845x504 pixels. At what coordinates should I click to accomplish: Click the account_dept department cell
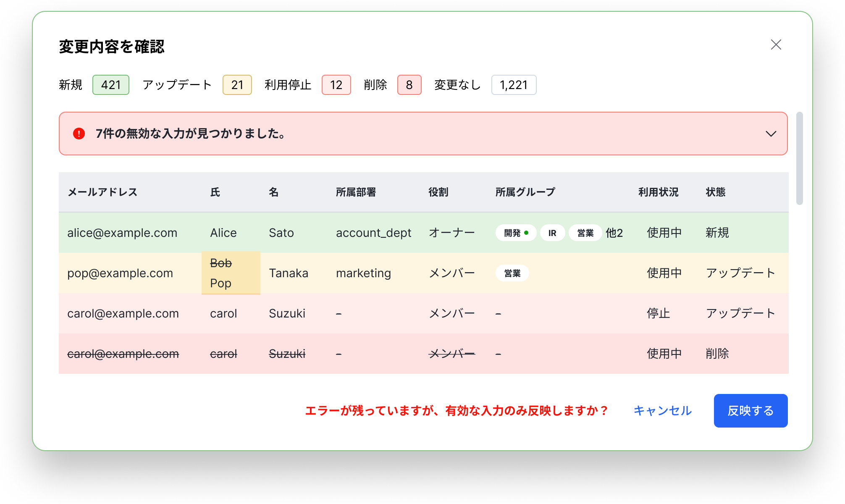click(373, 233)
